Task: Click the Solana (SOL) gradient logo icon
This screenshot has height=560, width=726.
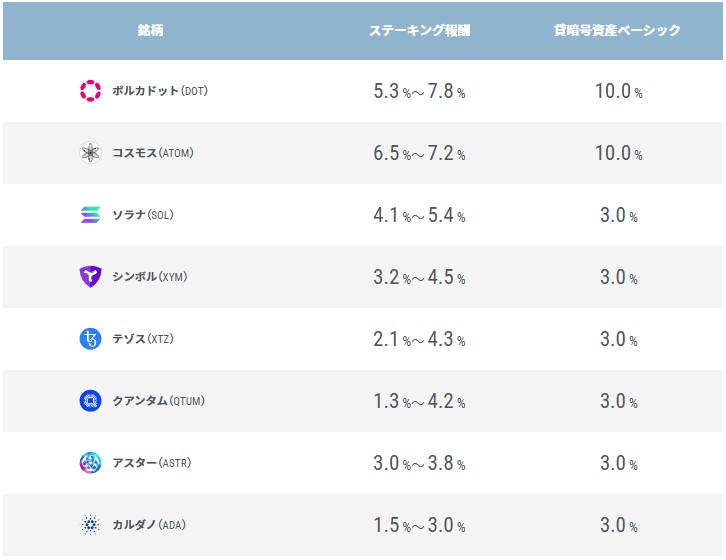Action: pyautogui.click(x=90, y=215)
